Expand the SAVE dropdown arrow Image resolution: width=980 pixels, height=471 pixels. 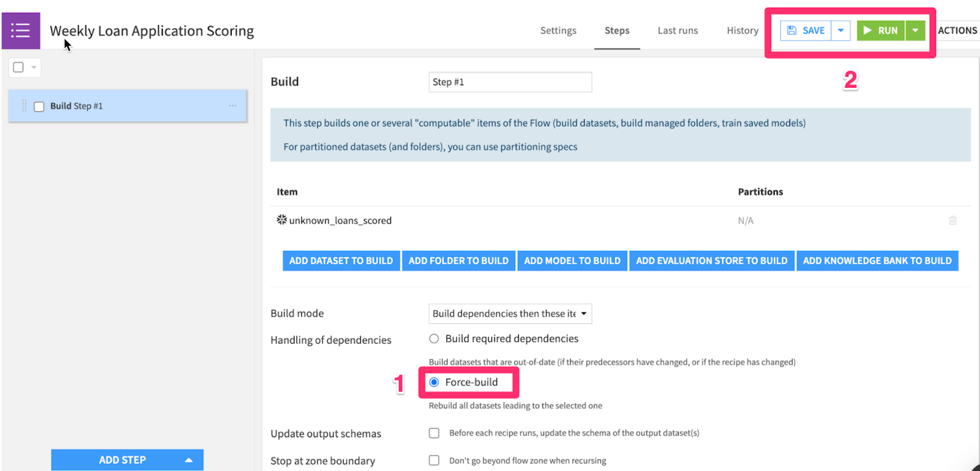[840, 31]
